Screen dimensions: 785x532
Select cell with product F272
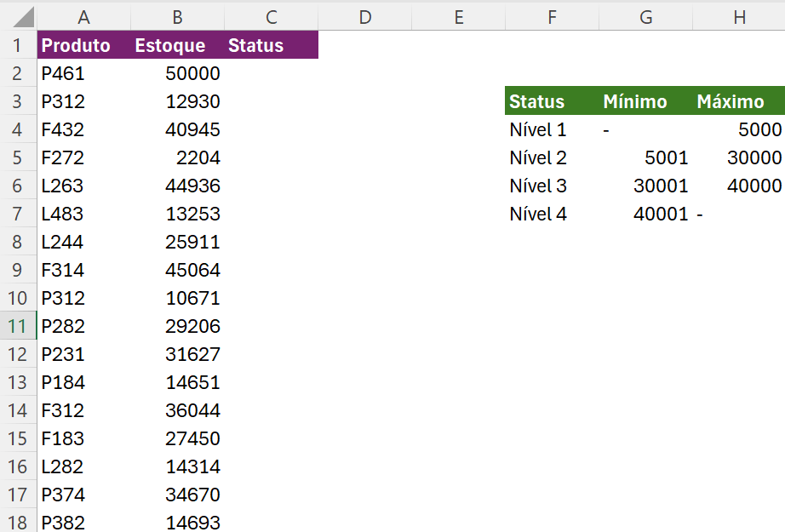(x=83, y=157)
